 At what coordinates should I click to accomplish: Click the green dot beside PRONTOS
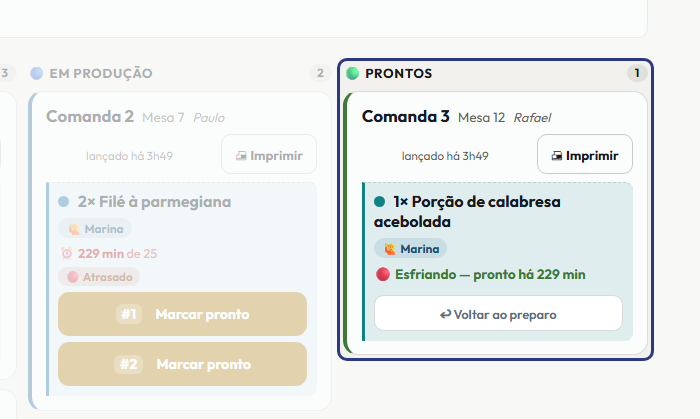pos(352,73)
